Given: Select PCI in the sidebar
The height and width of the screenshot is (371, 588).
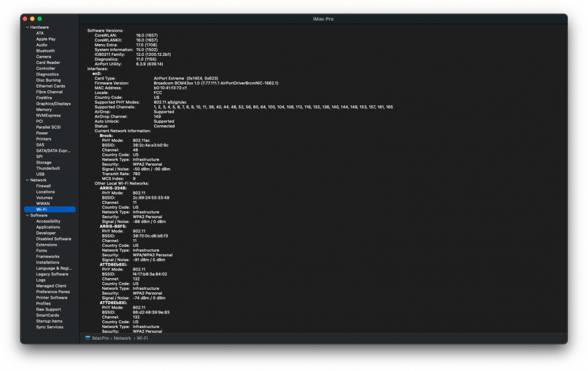Looking at the screenshot, I should (39, 121).
